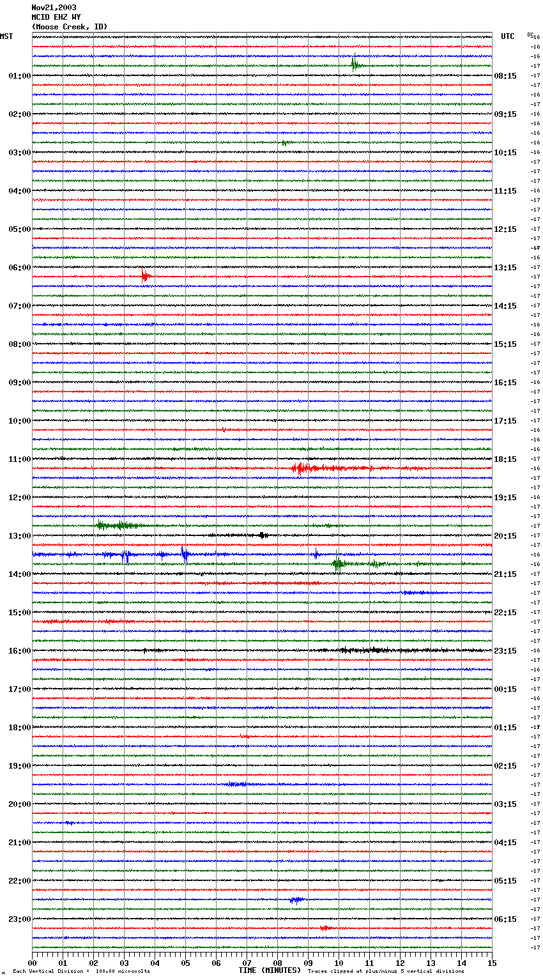Click the green event burst above 14:00 trace
The image size is (543, 980).
point(339,563)
